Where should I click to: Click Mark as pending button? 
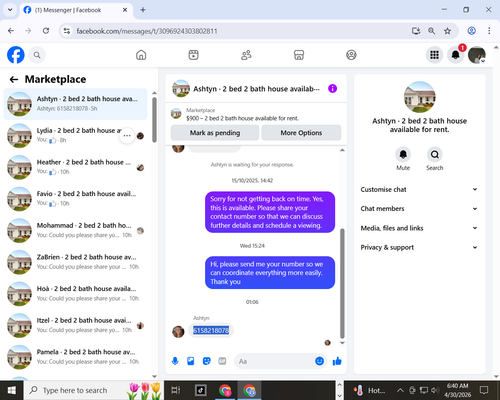[215, 133]
